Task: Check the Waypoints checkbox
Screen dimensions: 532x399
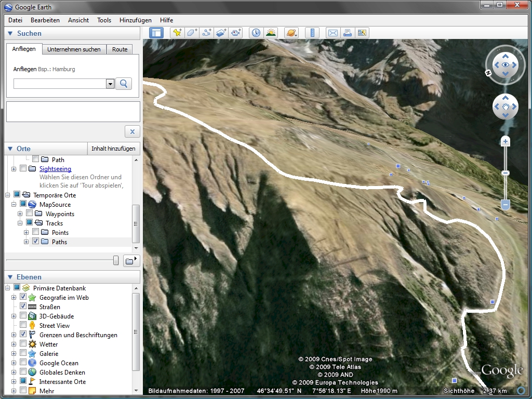Action: tap(30, 213)
